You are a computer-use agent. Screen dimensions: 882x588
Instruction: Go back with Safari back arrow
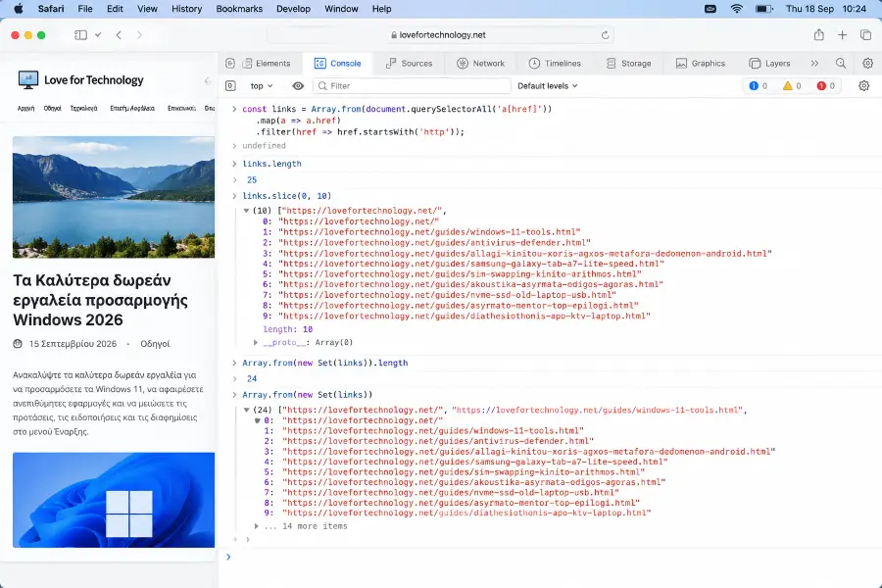click(119, 35)
